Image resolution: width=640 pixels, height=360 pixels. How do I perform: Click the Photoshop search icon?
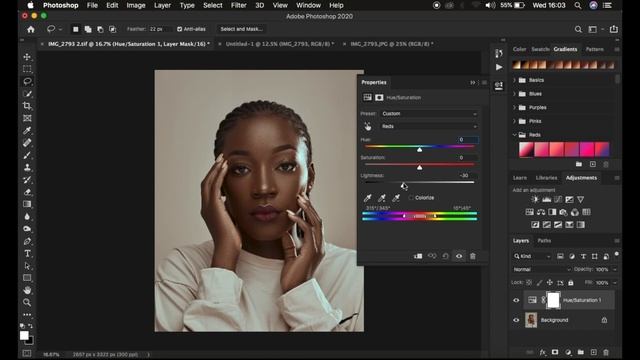578,29
